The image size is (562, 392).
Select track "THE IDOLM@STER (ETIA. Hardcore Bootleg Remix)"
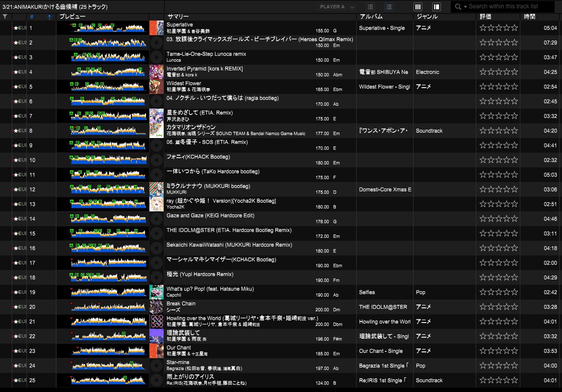229,230
